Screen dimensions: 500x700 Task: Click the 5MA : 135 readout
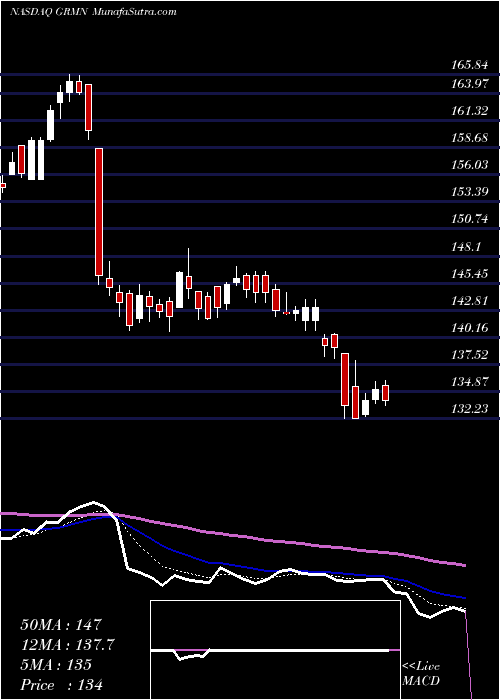(56, 665)
